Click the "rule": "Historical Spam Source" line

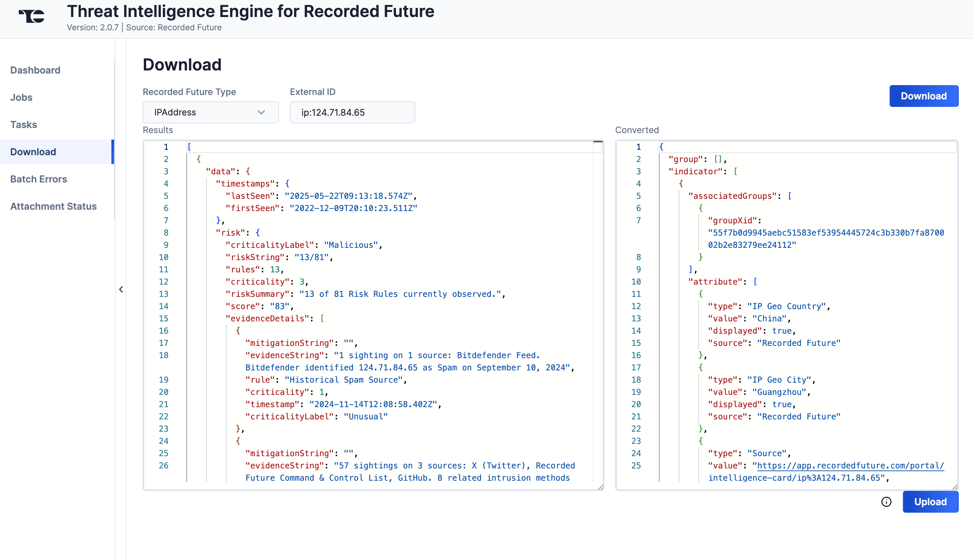pos(326,380)
